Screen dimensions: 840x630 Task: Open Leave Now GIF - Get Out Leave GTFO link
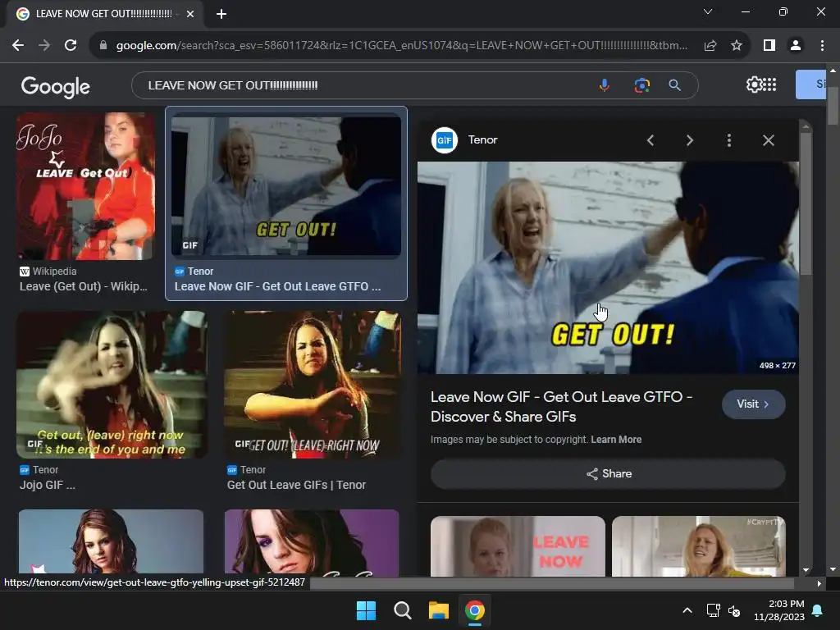(277, 286)
